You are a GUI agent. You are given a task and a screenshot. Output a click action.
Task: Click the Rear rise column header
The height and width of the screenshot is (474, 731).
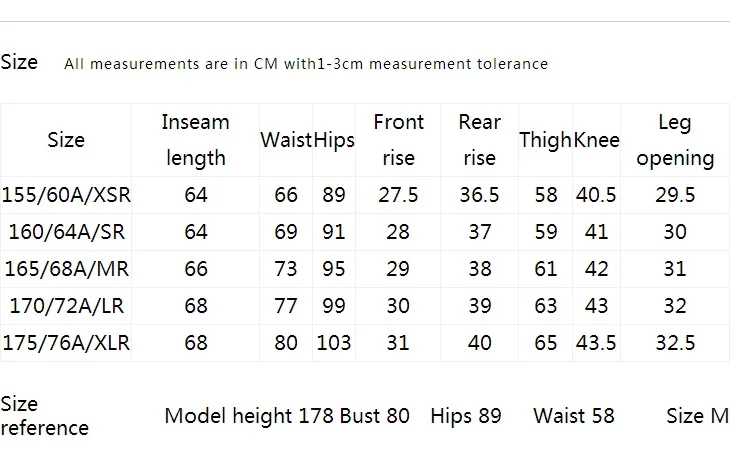[x=479, y=140]
